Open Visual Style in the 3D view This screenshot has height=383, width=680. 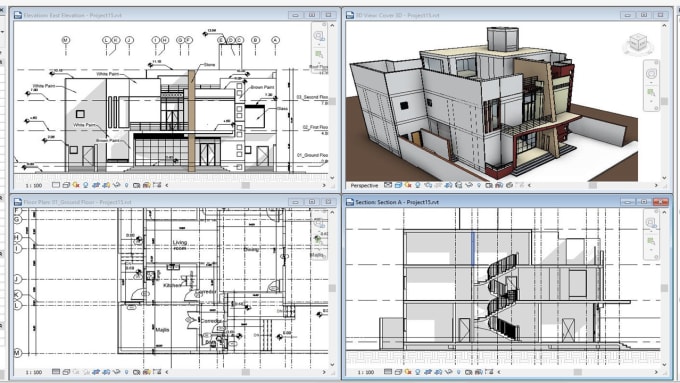[x=398, y=185]
